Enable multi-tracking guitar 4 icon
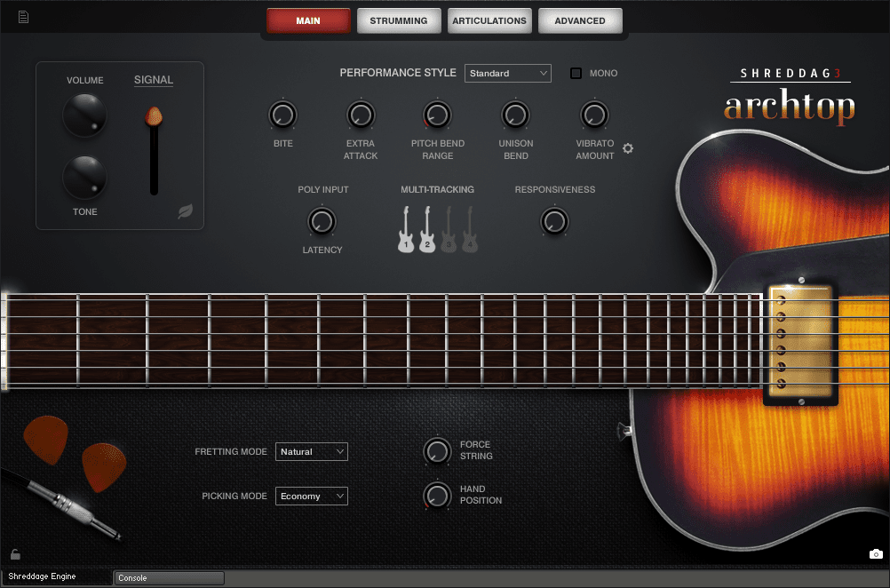The image size is (890, 588). (x=470, y=230)
